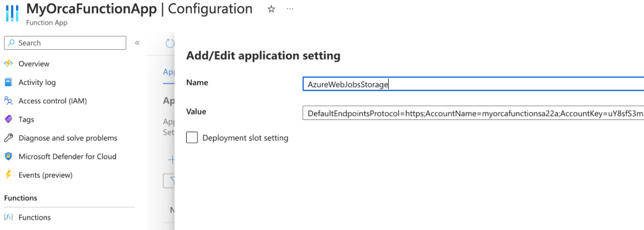Click the Value connection string field

(473, 113)
